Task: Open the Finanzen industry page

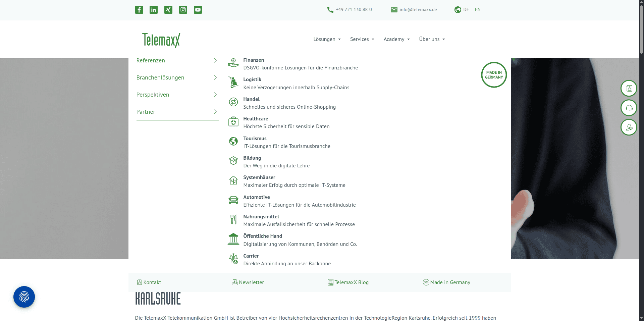Action: coord(254,60)
